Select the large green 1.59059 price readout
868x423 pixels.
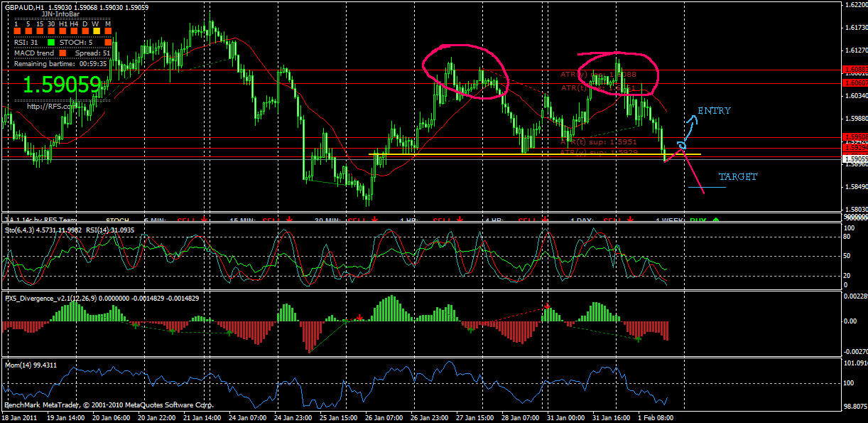pos(62,85)
